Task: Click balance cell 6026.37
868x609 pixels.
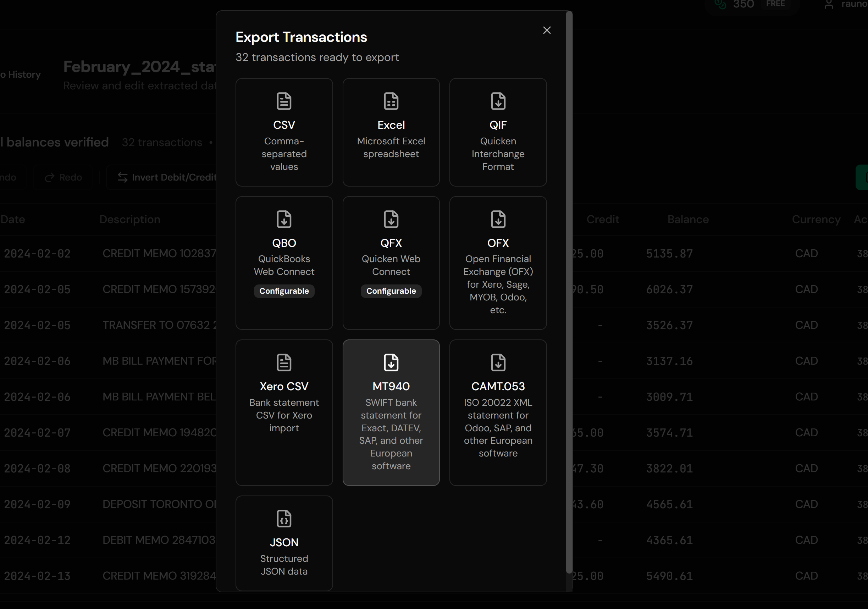Action: [669, 289]
